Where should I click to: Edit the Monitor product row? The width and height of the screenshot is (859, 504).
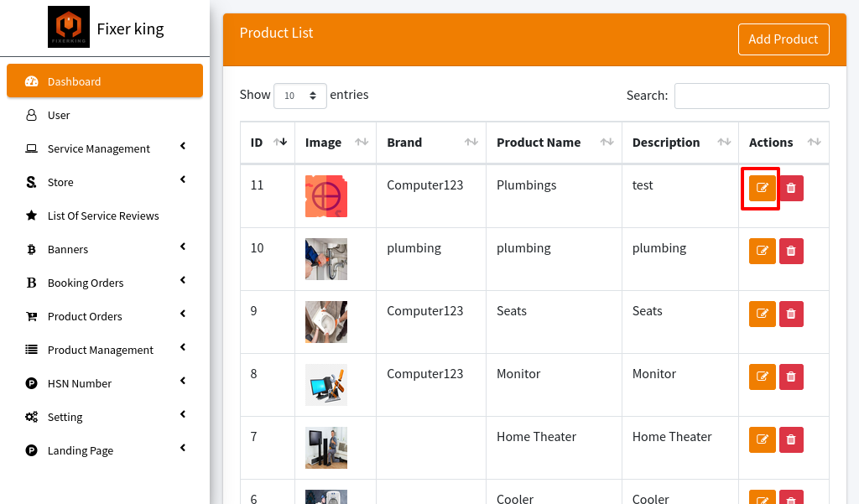pos(762,377)
